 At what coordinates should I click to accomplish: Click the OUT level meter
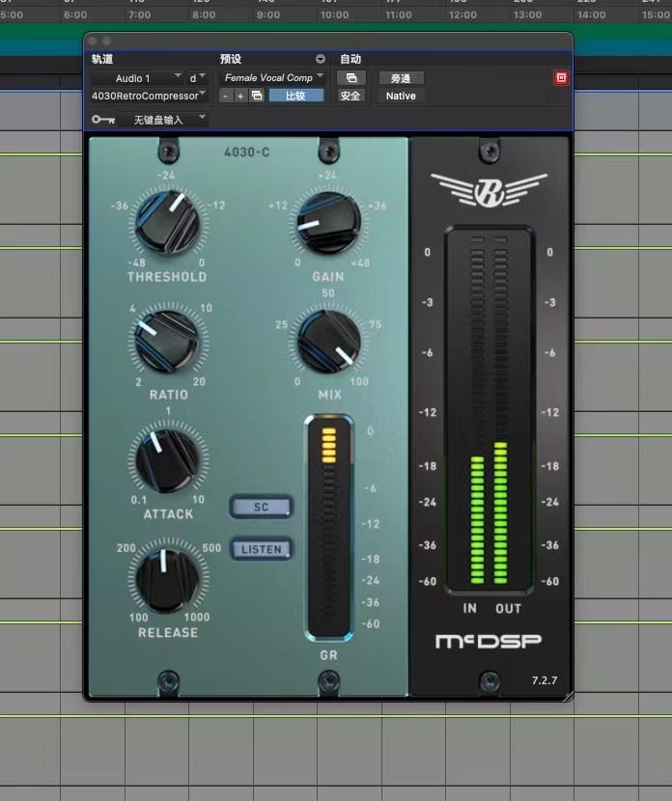(x=501, y=411)
